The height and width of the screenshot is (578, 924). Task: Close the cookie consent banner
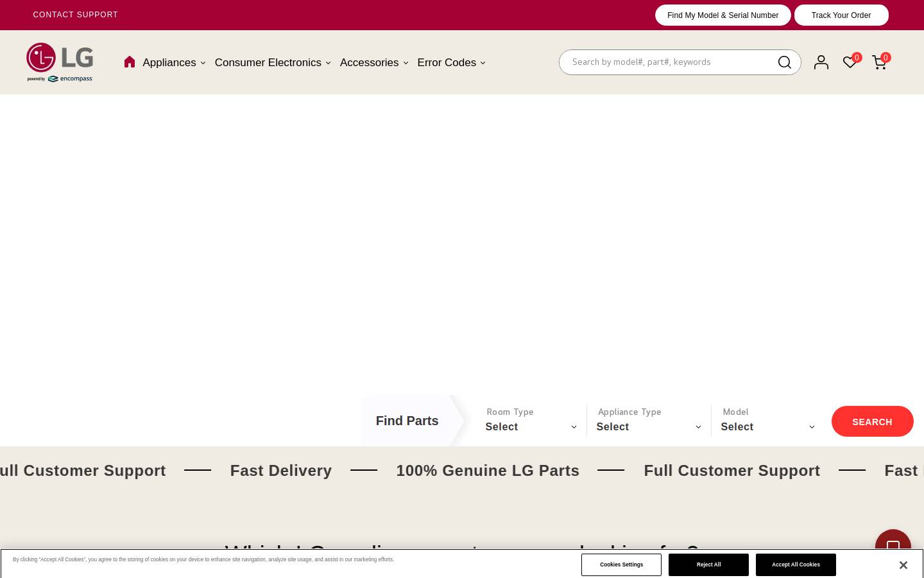click(903, 565)
